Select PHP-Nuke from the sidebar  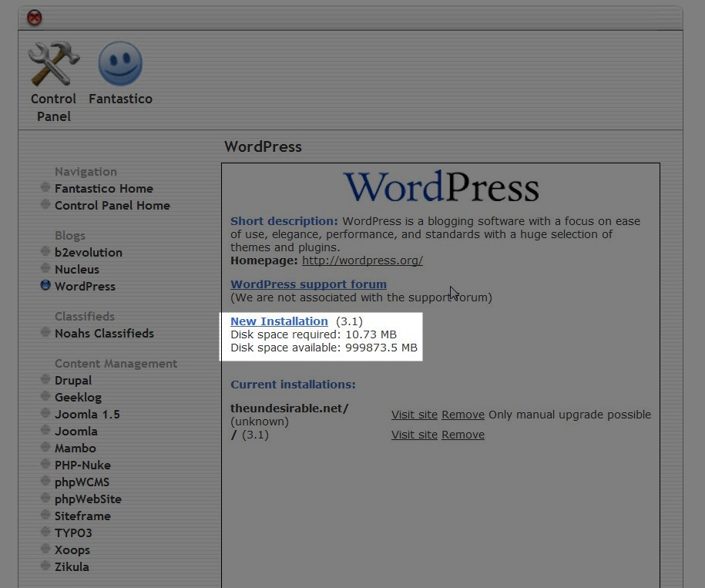(x=82, y=465)
